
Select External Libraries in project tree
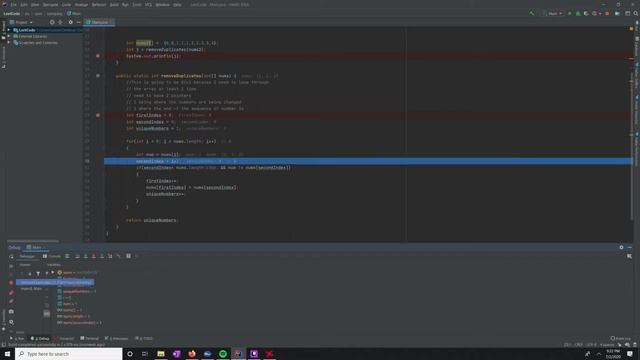click(33, 36)
